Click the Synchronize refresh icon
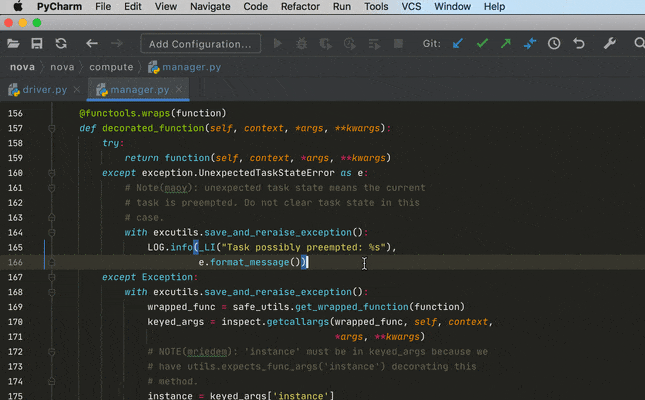 pyautogui.click(x=61, y=44)
